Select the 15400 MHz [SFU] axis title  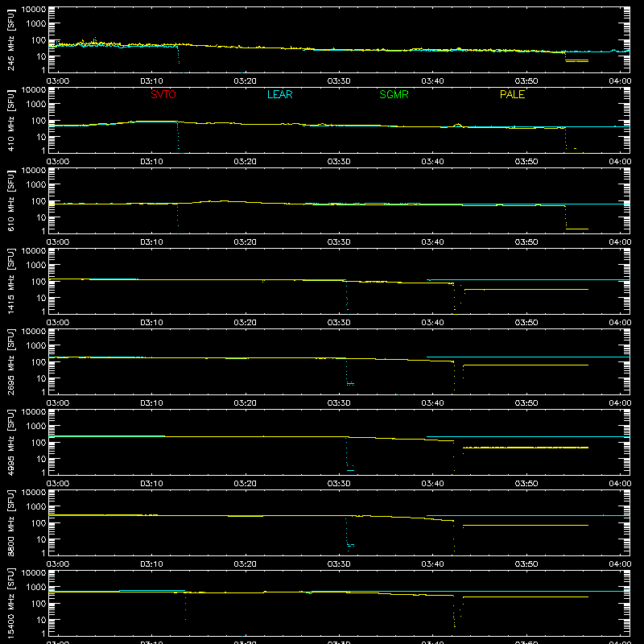(x=10, y=603)
